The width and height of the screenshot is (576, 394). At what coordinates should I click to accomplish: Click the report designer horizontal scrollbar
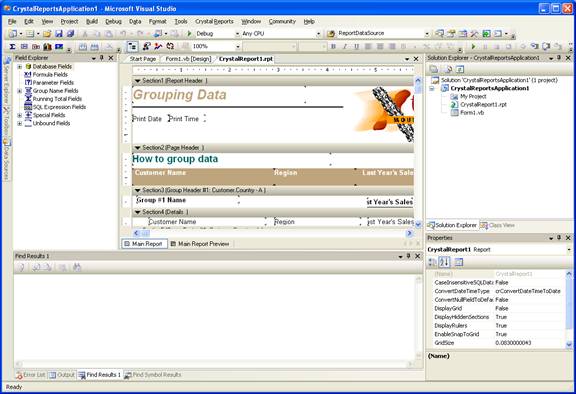(273, 233)
